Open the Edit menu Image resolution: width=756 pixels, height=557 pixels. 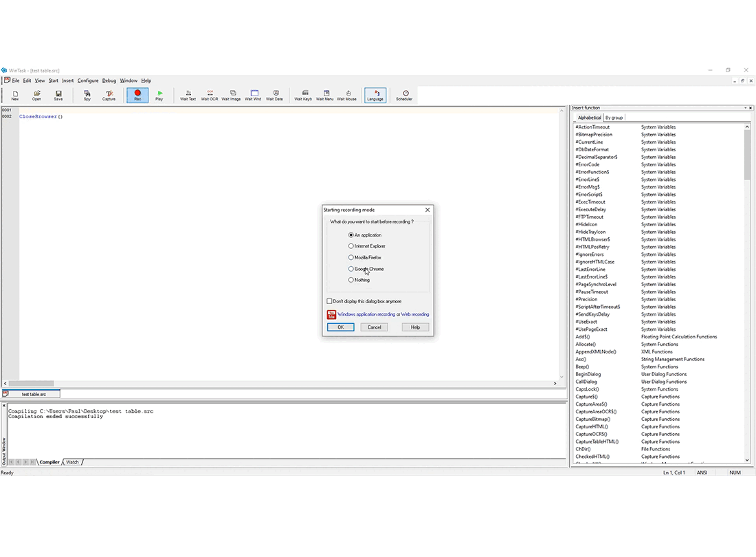tap(27, 80)
